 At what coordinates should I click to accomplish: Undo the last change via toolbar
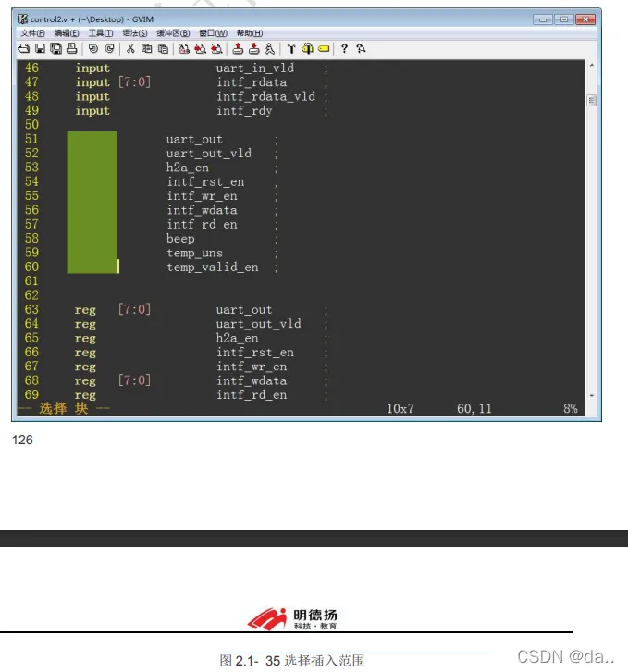point(93,48)
